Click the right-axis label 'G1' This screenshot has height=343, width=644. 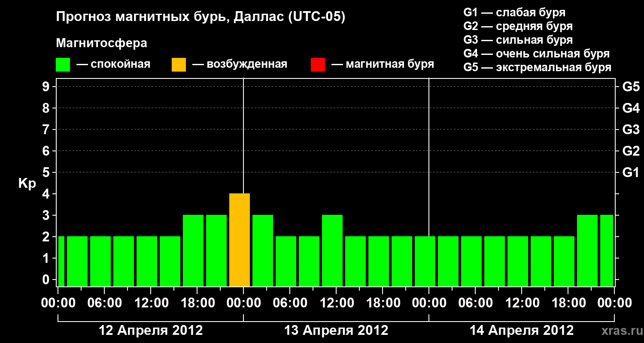click(x=631, y=172)
